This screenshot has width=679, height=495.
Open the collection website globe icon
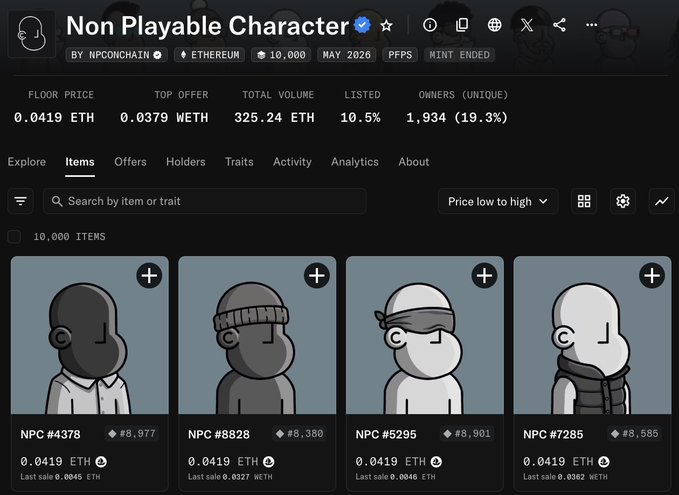pos(494,25)
